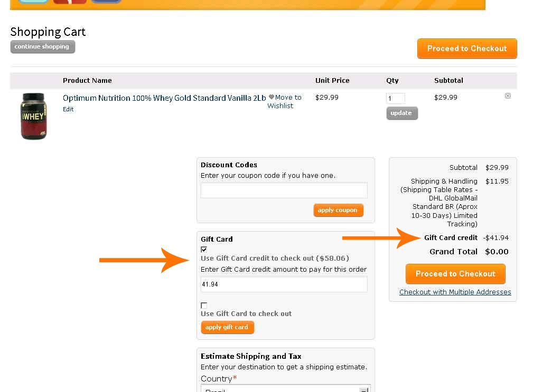This screenshot has height=392, width=533.
Task: Check the Use Gift Card to check out box
Action: click(204, 305)
